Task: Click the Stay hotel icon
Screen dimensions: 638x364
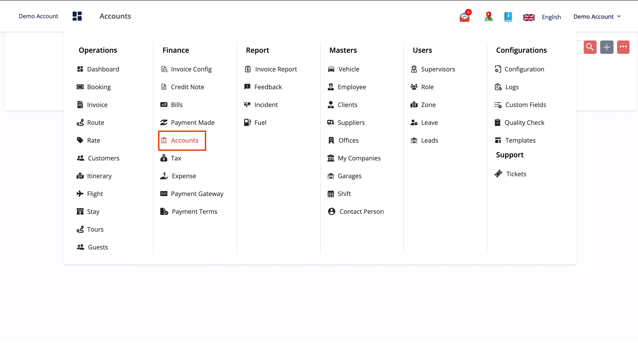Action: (x=80, y=211)
